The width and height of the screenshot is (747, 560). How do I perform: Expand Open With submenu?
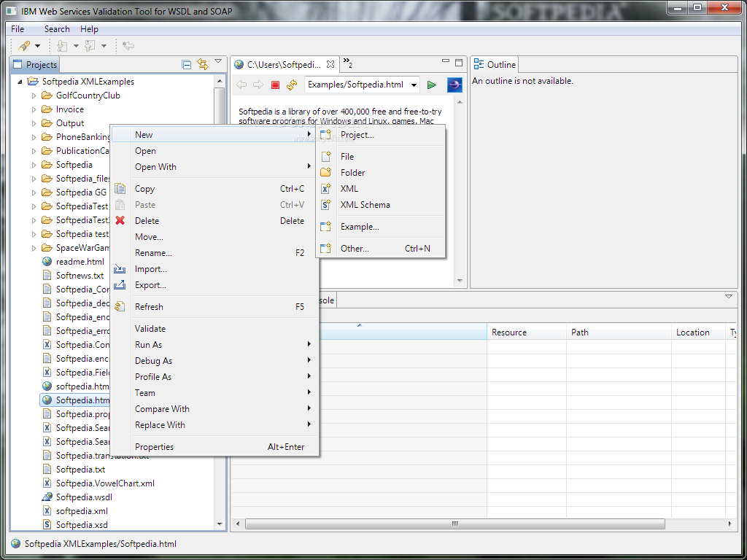pyautogui.click(x=214, y=167)
